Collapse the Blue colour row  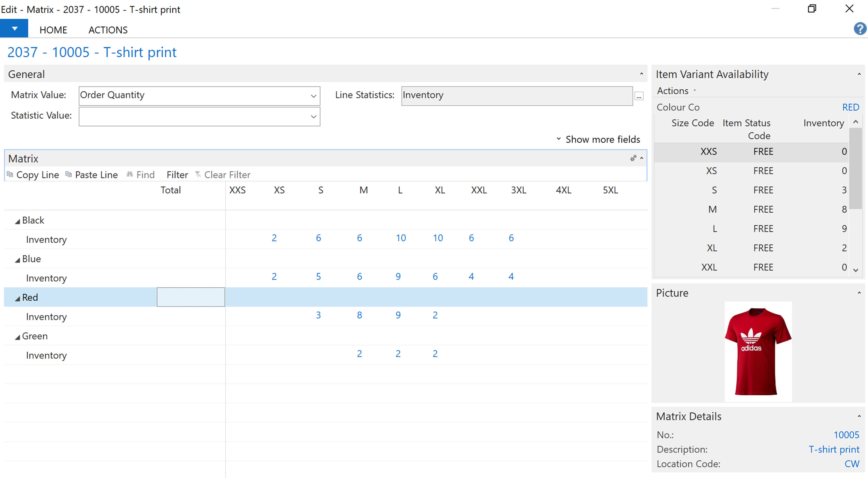pos(17,260)
